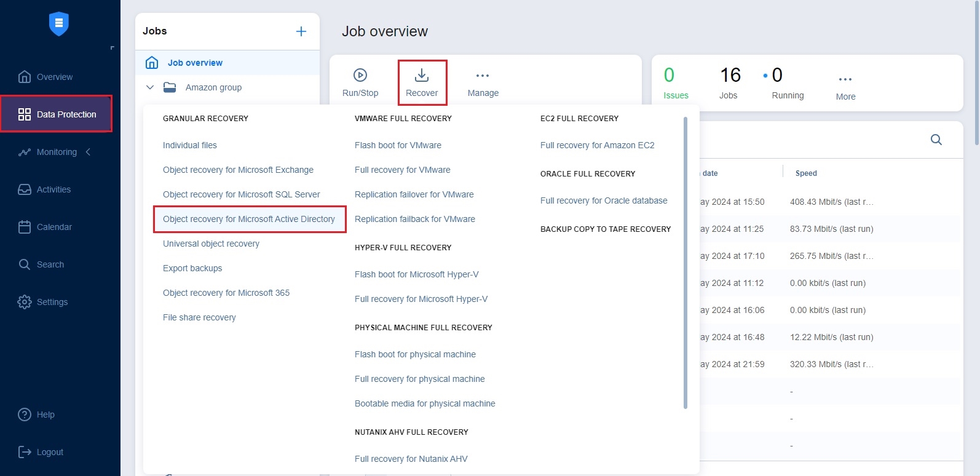Image resolution: width=980 pixels, height=476 pixels.
Task: Collapse the Amazon group folder chevron
Action: click(x=150, y=87)
